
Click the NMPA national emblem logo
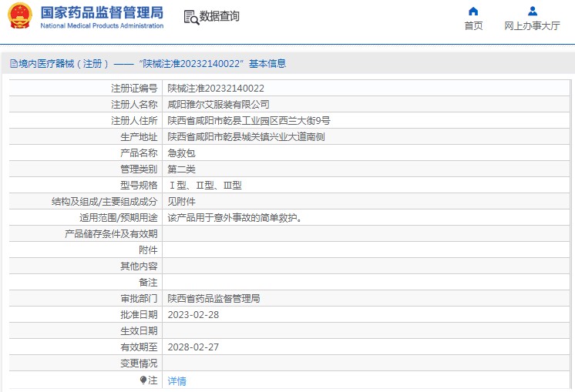click(20, 16)
